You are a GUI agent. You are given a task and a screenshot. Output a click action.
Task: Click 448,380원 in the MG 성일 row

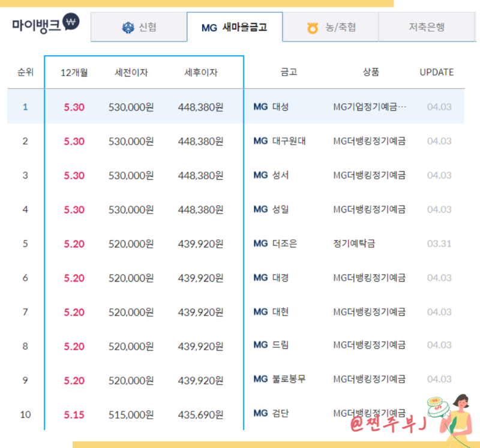[201, 210]
